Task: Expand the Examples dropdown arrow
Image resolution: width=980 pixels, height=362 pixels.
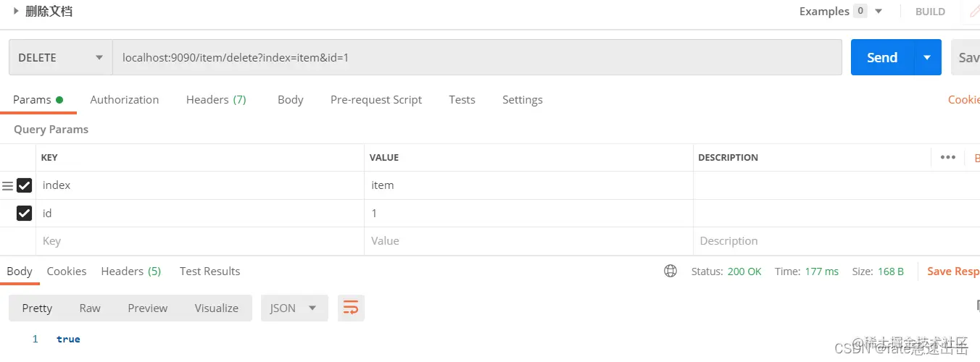Action: (879, 11)
